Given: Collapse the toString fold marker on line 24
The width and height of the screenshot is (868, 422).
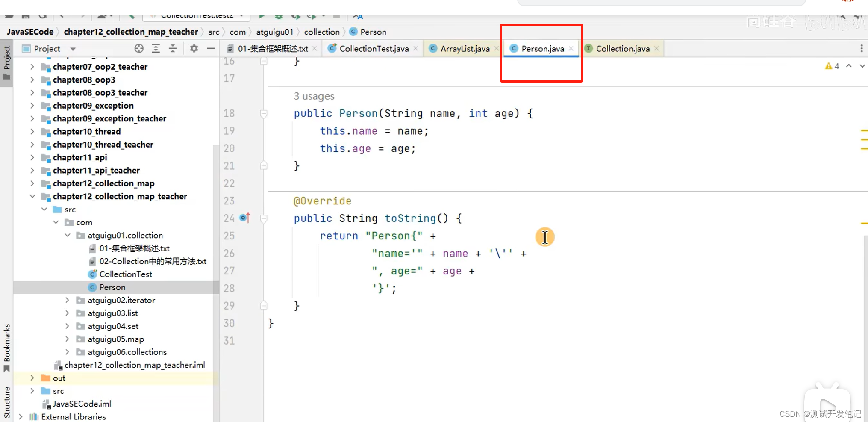Looking at the screenshot, I should click(264, 218).
